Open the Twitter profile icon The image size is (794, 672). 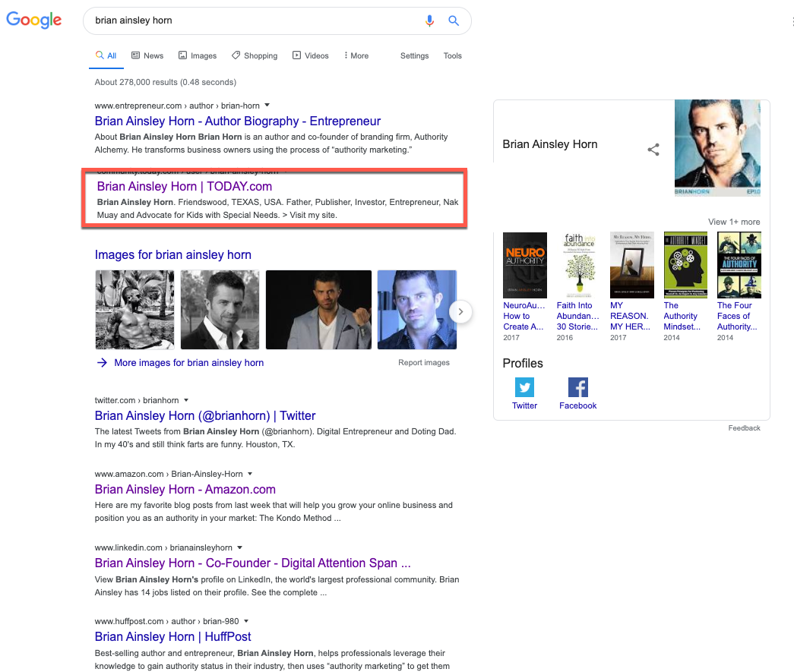click(524, 387)
